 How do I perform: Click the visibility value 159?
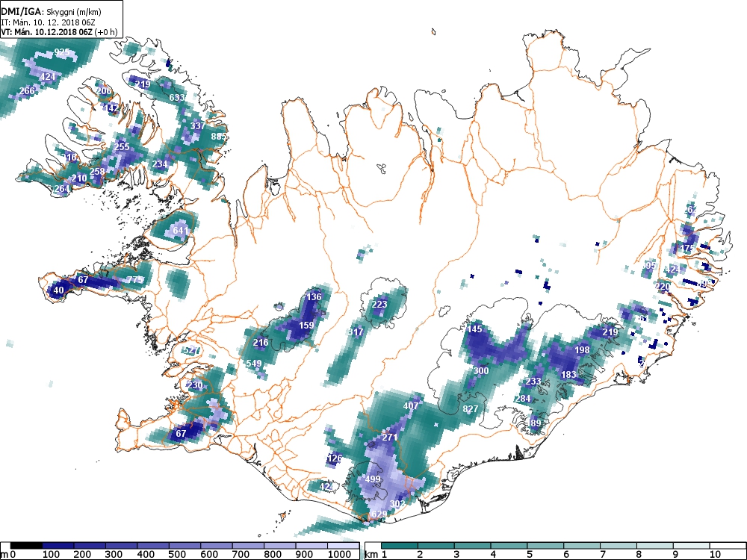click(x=306, y=326)
